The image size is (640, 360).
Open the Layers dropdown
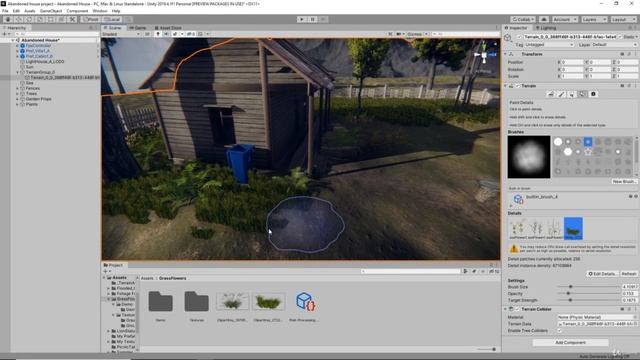(x=594, y=19)
